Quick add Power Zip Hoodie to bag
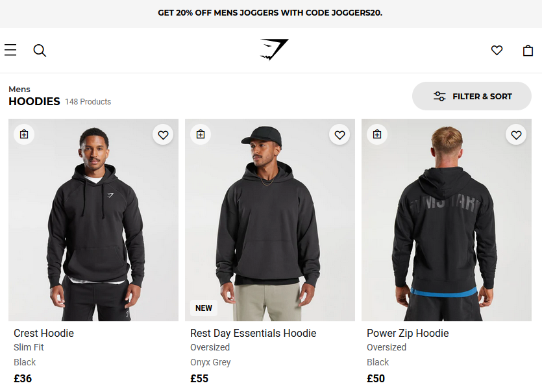Image resolution: width=542 pixels, height=392 pixels. tap(377, 134)
